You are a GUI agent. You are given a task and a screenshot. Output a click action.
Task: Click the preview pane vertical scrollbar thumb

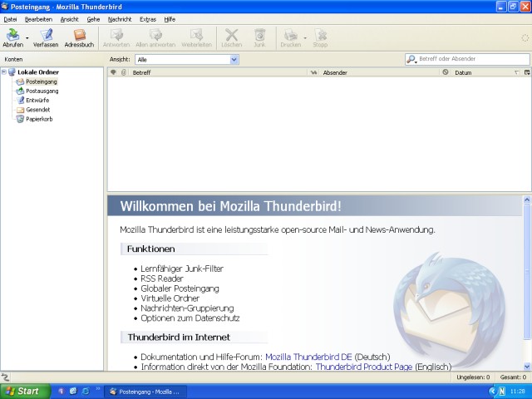tap(527, 272)
